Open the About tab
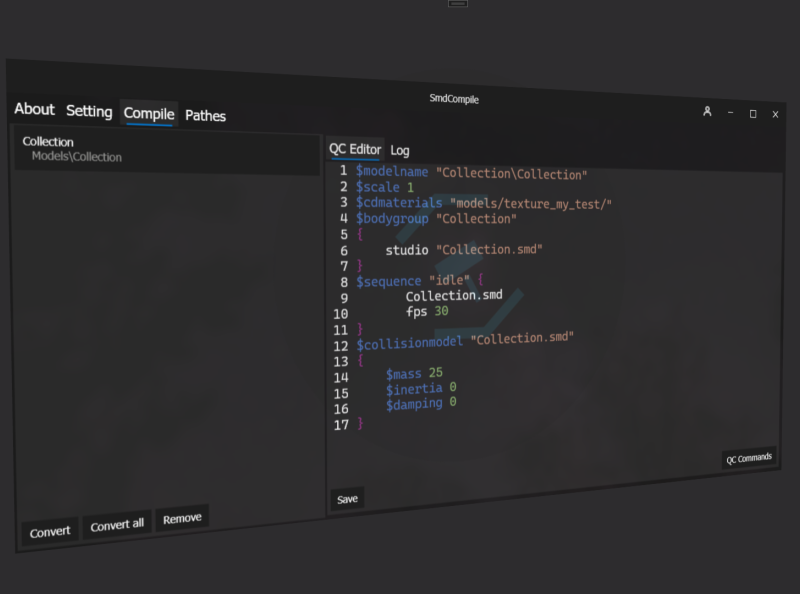Image resolution: width=800 pixels, height=594 pixels. coord(34,109)
